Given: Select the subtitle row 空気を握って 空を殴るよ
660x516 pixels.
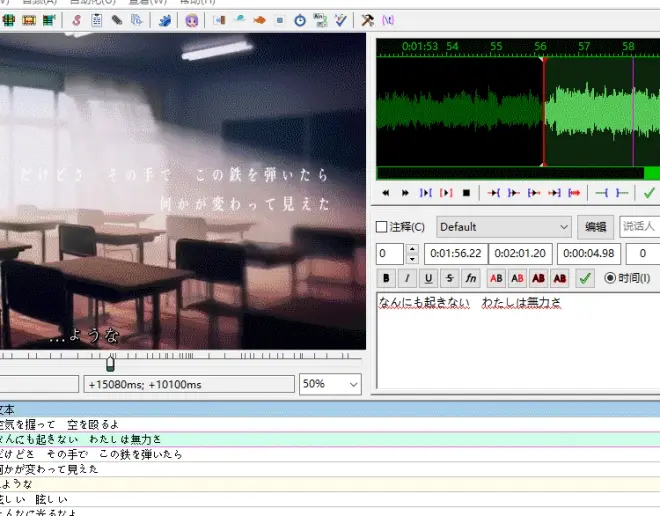Looking at the screenshot, I should pyautogui.click(x=330, y=424).
